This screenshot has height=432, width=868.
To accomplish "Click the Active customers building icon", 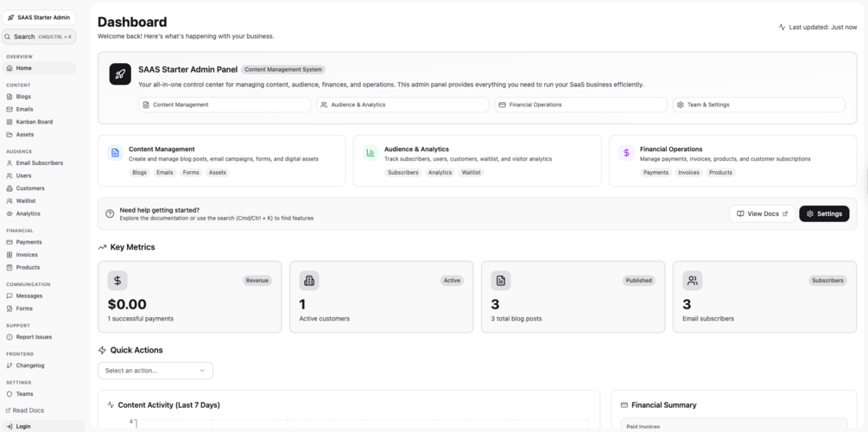I will pos(309,280).
